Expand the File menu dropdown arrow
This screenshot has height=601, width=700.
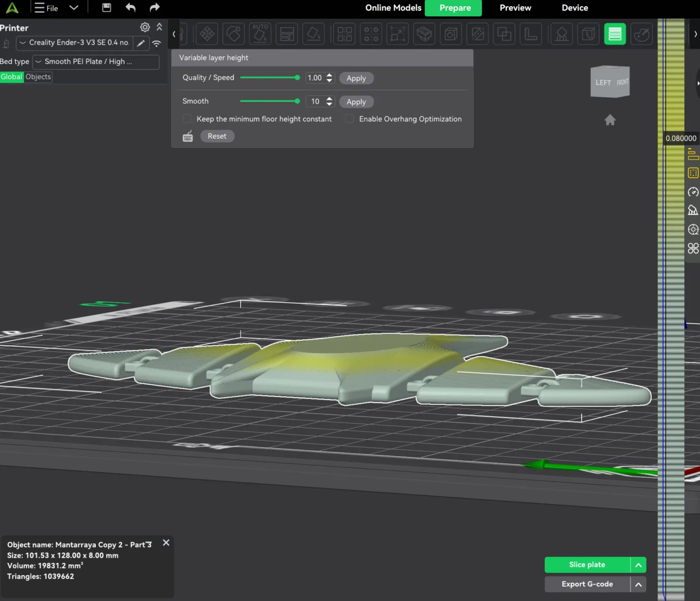(74, 8)
